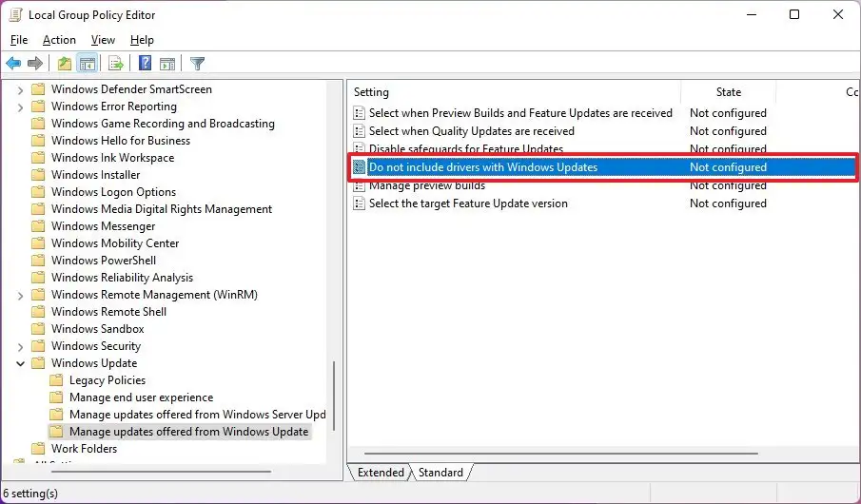Viewport: 861px width, 504px height.
Task: Click the policy icon of Select the target Feature Update
Action: (359, 204)
